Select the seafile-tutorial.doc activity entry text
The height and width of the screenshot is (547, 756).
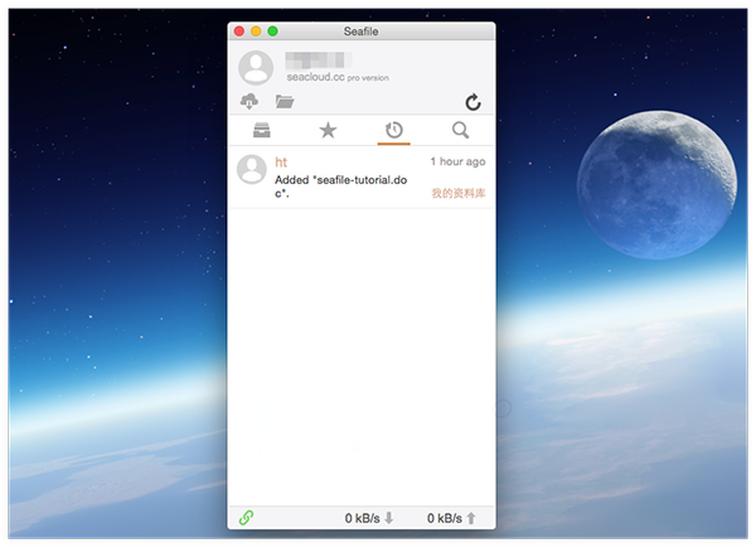click(341, 187)
